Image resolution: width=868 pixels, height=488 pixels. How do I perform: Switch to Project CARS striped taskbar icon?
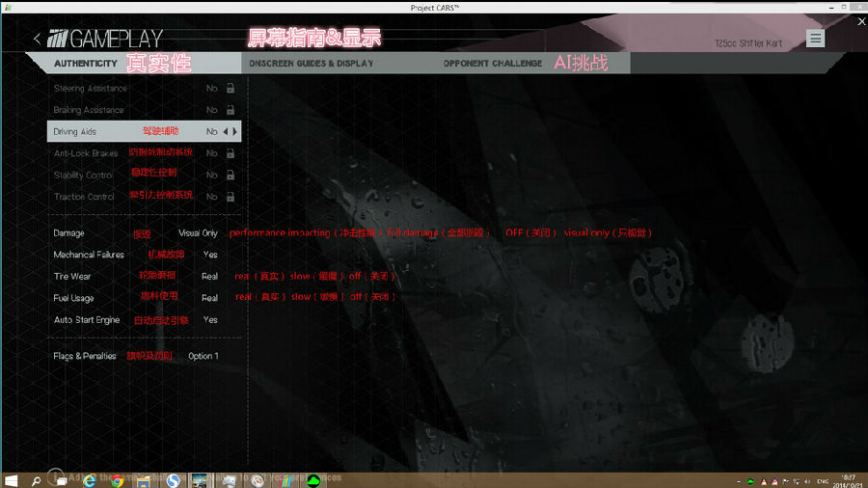[286, 481]
